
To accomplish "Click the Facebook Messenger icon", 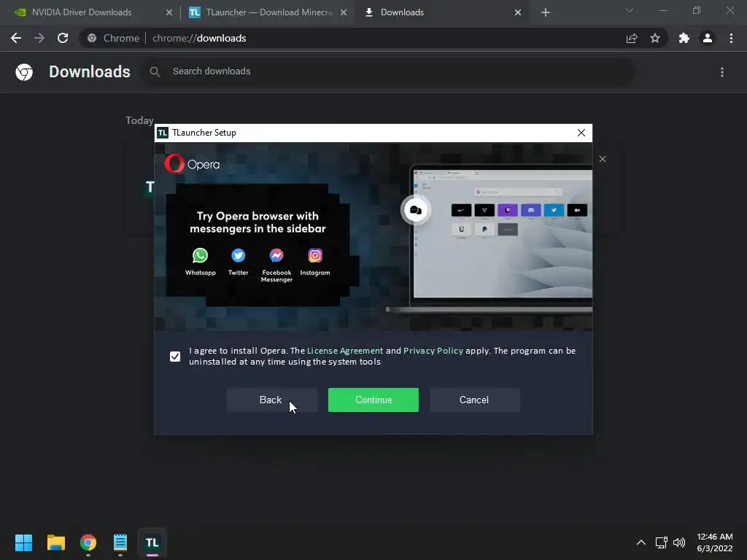I will click(276, 256).
